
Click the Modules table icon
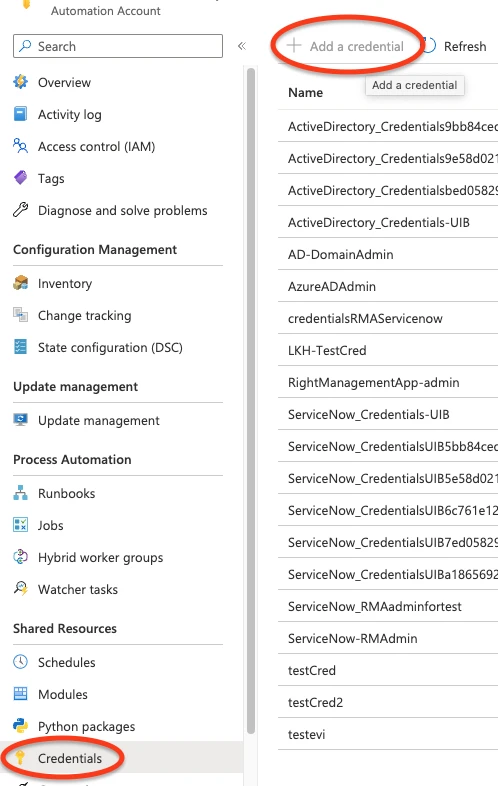[21, 694]
